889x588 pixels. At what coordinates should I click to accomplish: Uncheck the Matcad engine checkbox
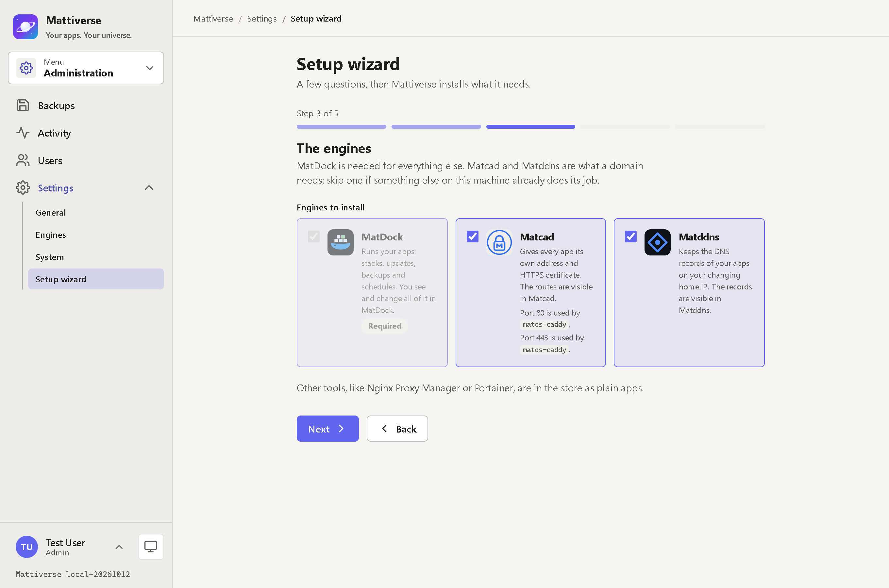tap(472, 236)
